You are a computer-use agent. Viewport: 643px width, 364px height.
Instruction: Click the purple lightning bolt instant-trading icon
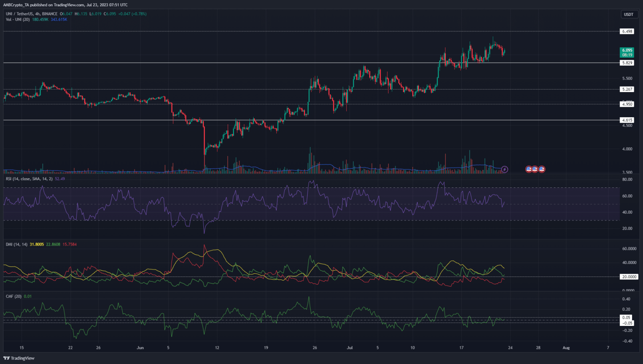[x=505, y=169]
